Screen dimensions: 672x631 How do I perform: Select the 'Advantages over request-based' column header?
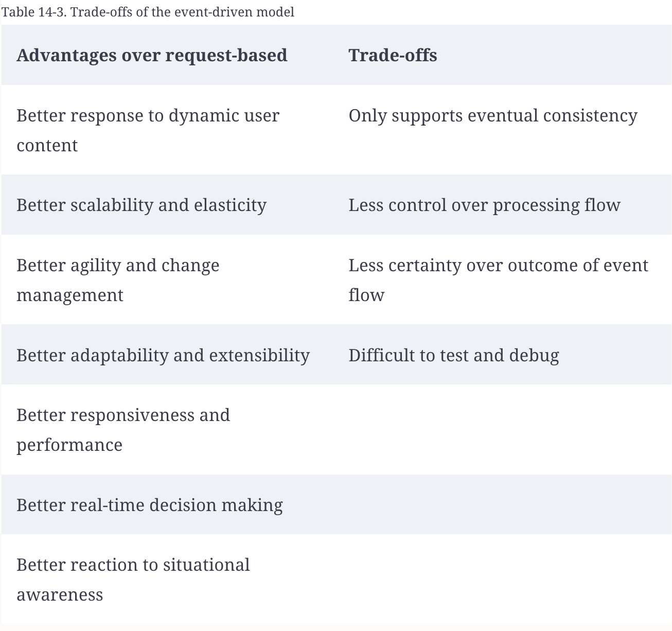point(152,55)
